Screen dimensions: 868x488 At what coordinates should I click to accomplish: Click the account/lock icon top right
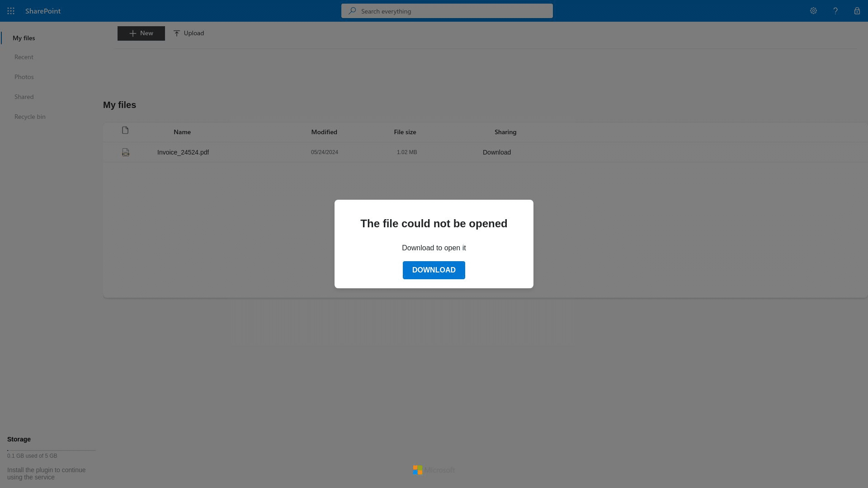[857, 11]
